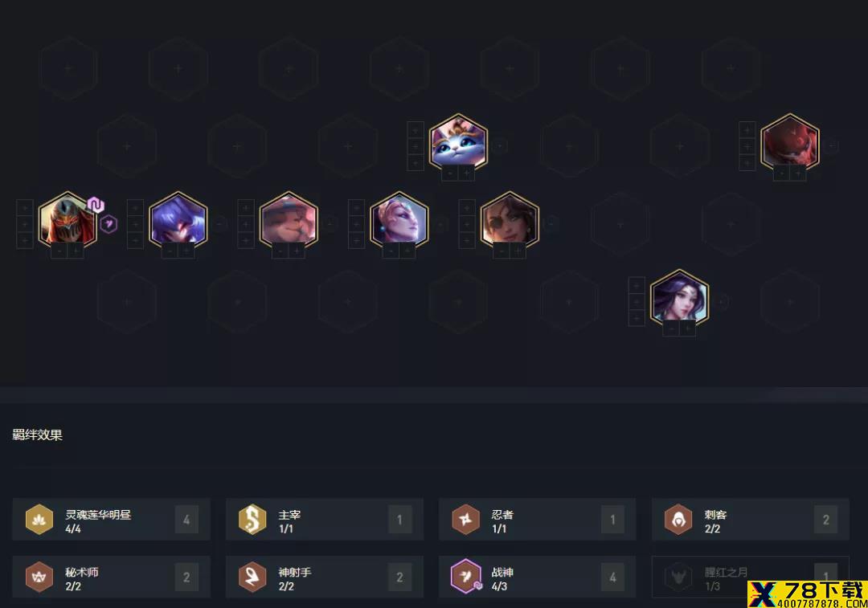
Task: Click the red Ornn champion hexagon
Action: (789, 142)
